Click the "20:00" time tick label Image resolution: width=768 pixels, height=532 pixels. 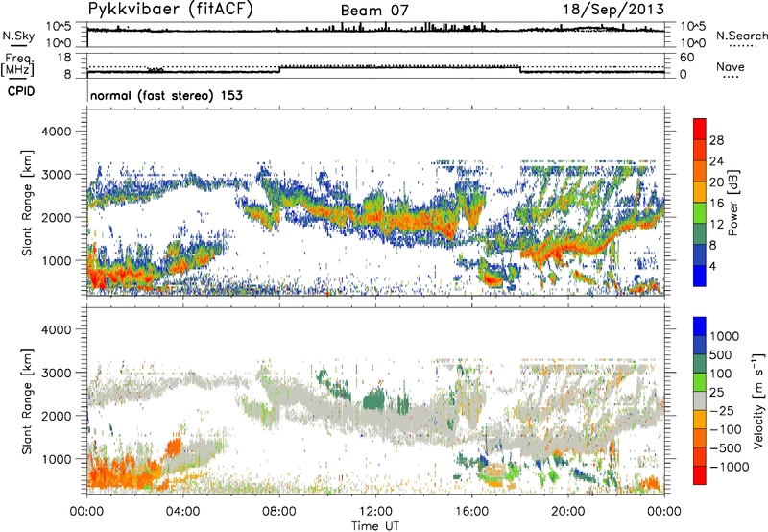(568, 512)
